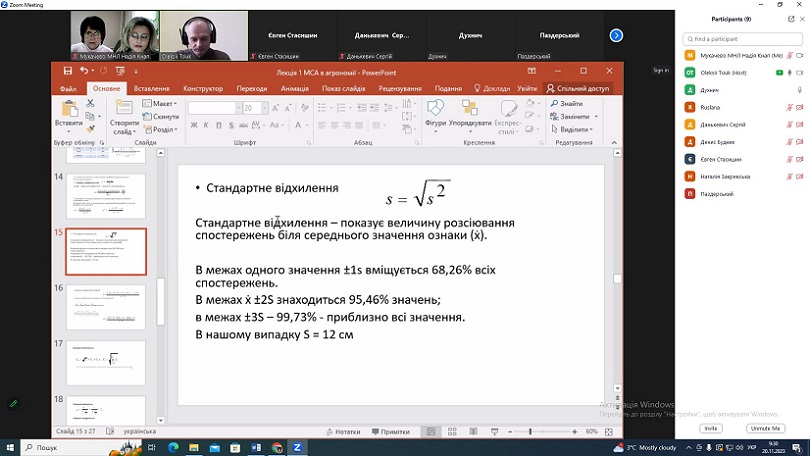Click Find (Знайти) in editing group

pyautogui.click(x=566, y=103)
